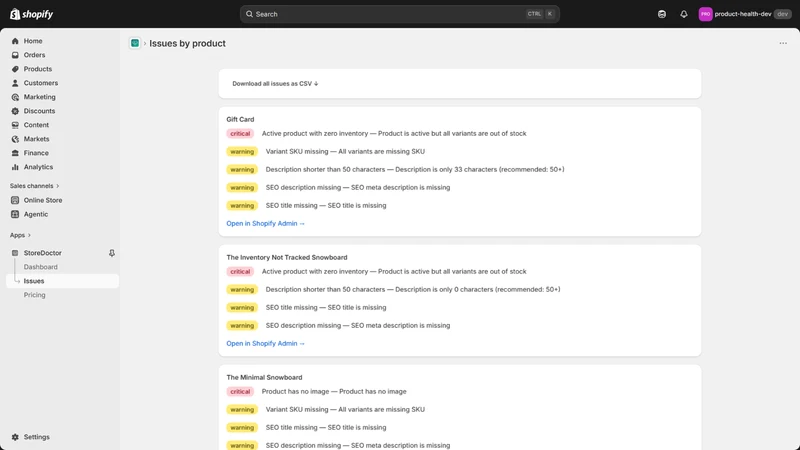Screen dimensions: 800x450
Task: Click The Minimal Snowboard title
Action: point(264,378)
